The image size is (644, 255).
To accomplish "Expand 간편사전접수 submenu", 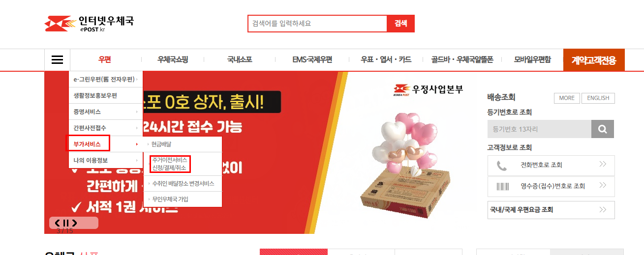I will click(106, 128).
